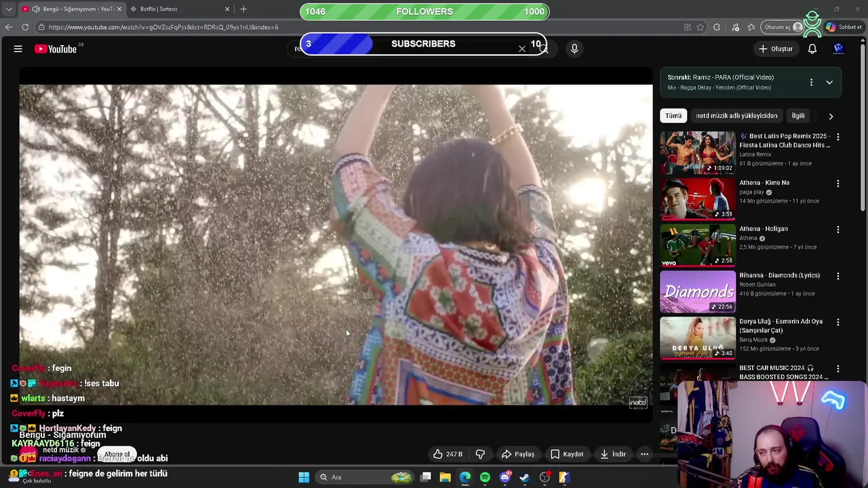The image size is (868, 488).
Task: Go back in the browser
Action: [9, 27]
